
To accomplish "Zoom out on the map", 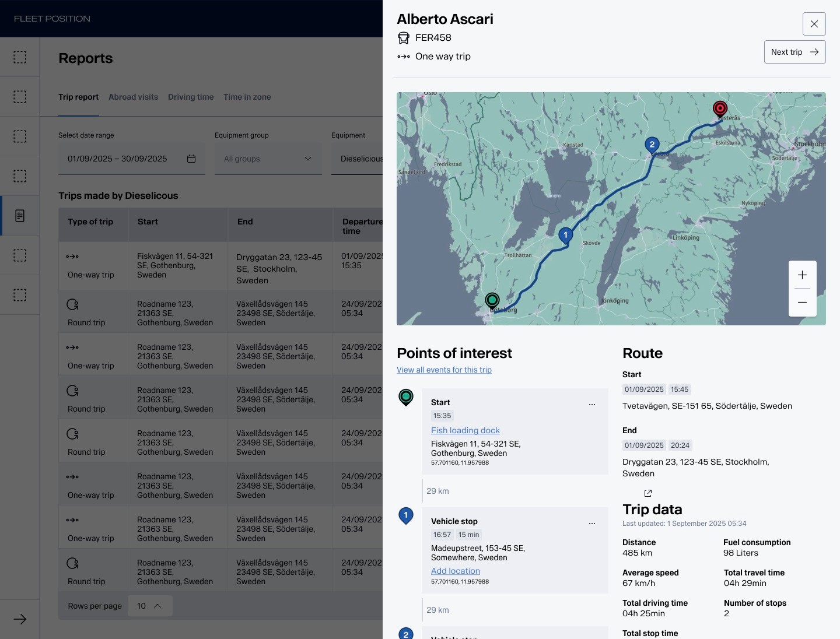I will pos(802,302).
